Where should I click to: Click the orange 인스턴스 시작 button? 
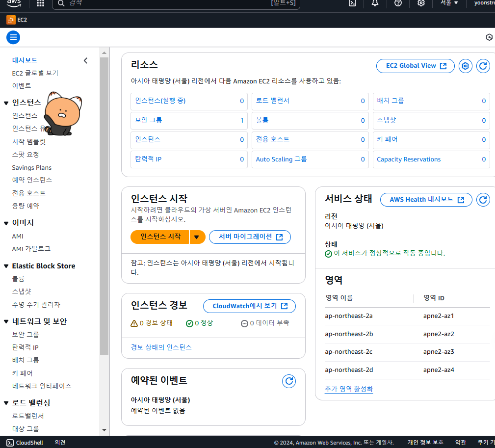[160, 237]
